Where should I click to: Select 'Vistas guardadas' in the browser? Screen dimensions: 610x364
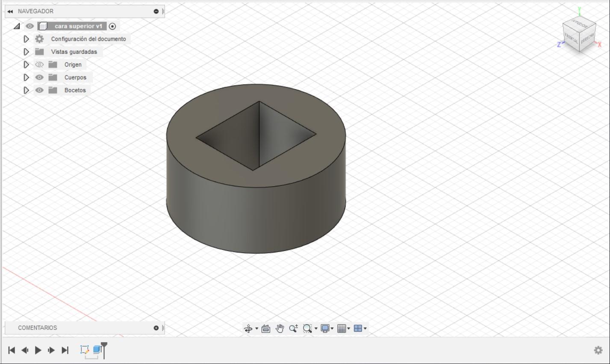pos(74,52)
